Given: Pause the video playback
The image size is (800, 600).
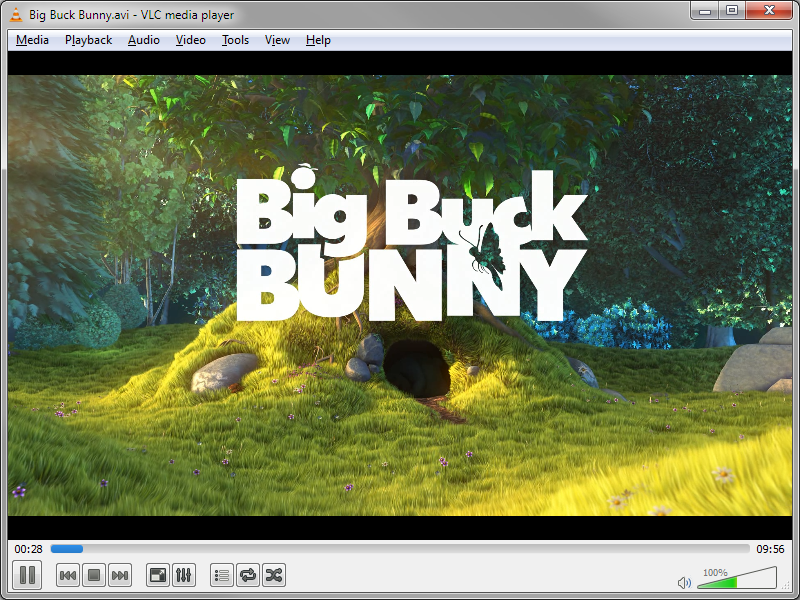Looking at the screenshot, I should tap(27, 575).
